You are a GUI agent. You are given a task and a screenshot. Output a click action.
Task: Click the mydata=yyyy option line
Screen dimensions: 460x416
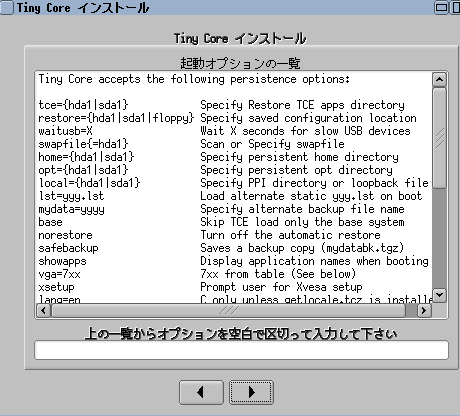click(x=233, y=209)
